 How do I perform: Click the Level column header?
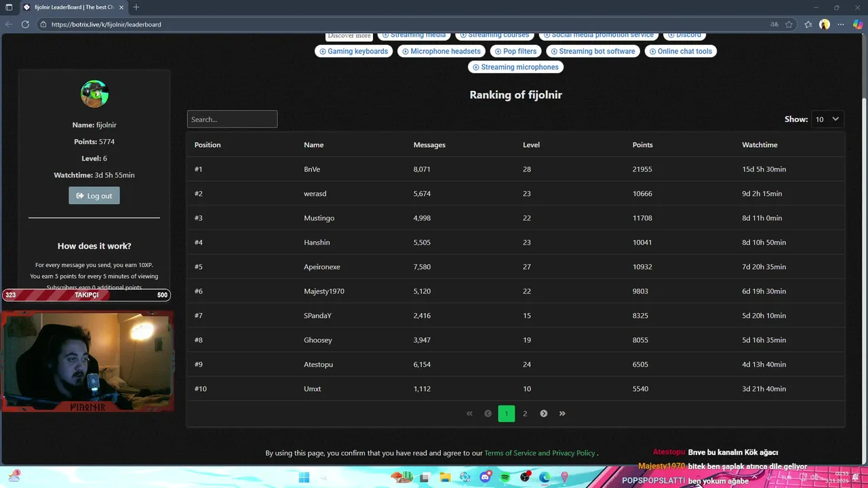pyautogui.click(x=531, y=145)
